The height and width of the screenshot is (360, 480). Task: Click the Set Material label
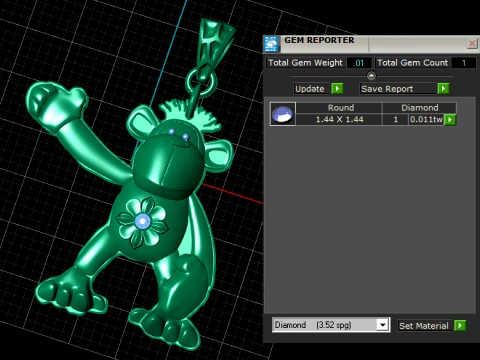coord(424,326)
